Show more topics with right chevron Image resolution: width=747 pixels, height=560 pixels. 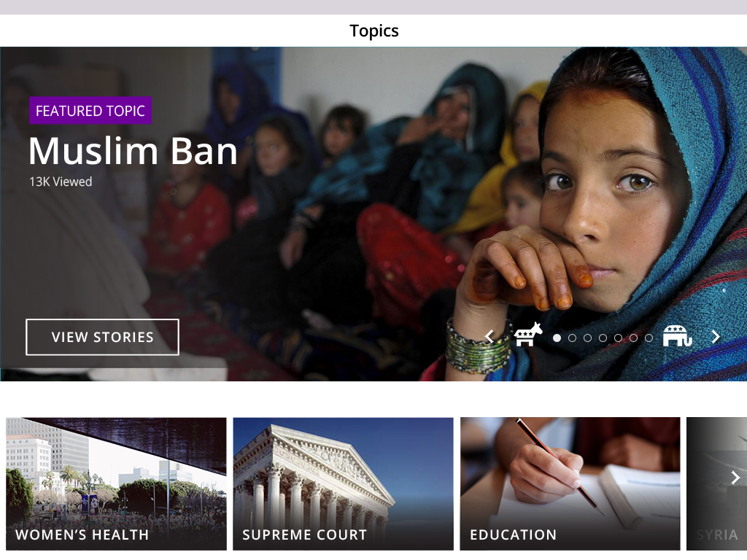[x=735, y=477]
